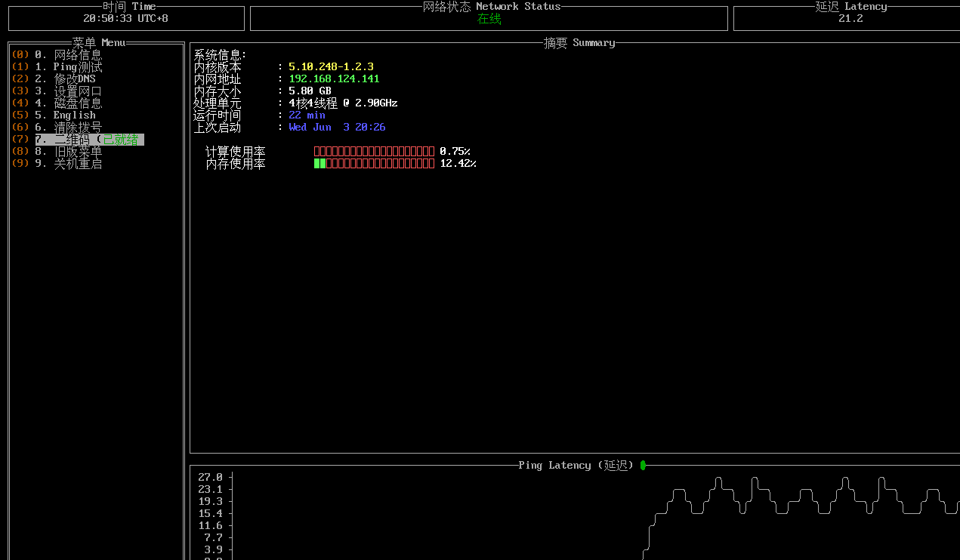Screen dimensions: 960x560
Task: Click the 计算使用率 progress bar
Action: pos(374,151)
